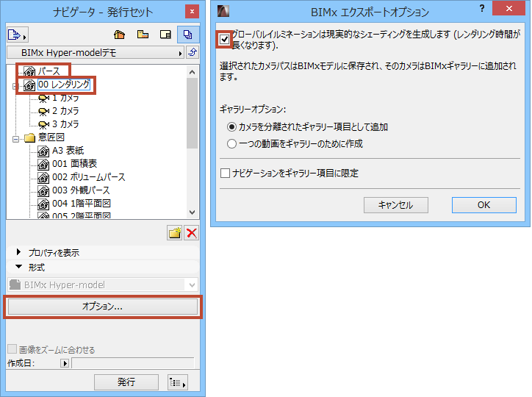The width and height of the screenshot is (532, 397).
Task: Select the Publisher Sets icon
Action: point(188,35)
